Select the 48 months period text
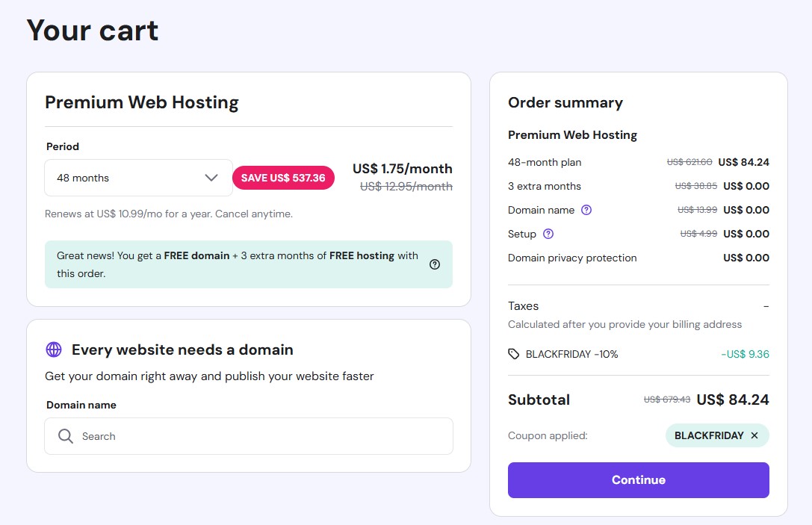This screenshot has height=525, width=812. click(83, 178)
